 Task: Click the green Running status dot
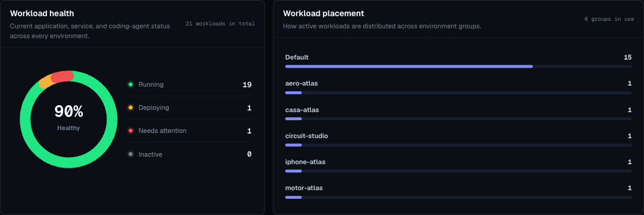pos(131,85)
